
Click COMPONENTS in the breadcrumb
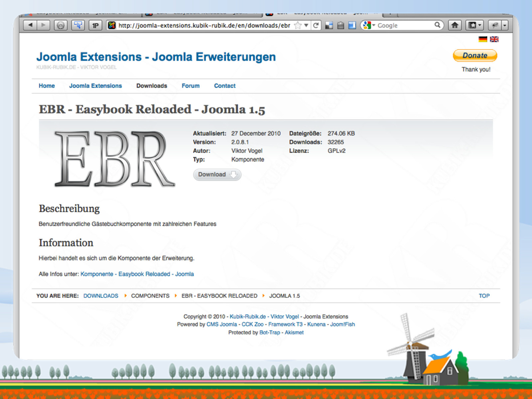click(x=150, y=296)
